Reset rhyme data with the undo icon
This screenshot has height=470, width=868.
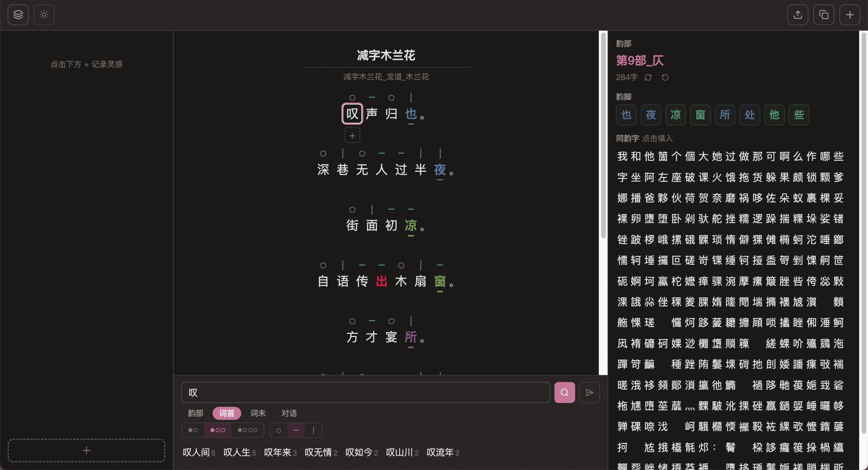(664, 77)
